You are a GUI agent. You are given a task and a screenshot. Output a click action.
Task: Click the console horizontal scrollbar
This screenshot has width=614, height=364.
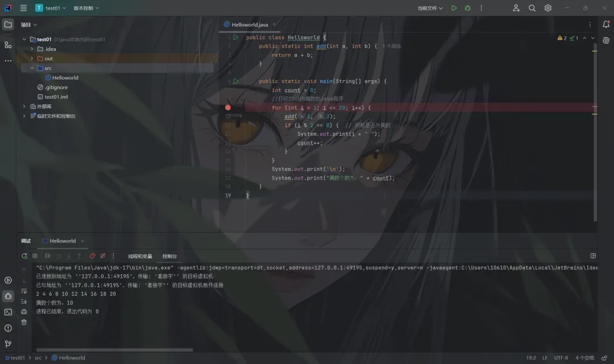114,350
